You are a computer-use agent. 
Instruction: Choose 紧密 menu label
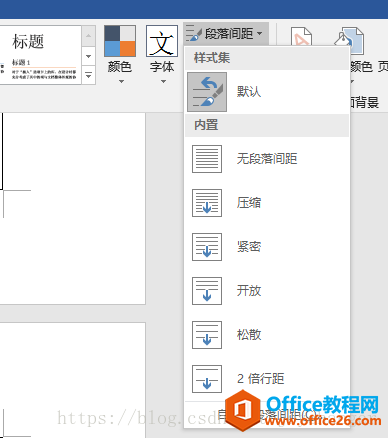(249, 247)
